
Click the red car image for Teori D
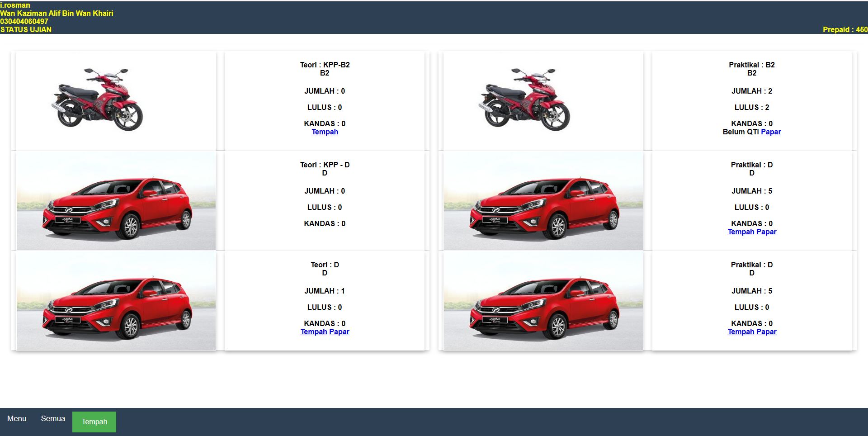[116, 301]
